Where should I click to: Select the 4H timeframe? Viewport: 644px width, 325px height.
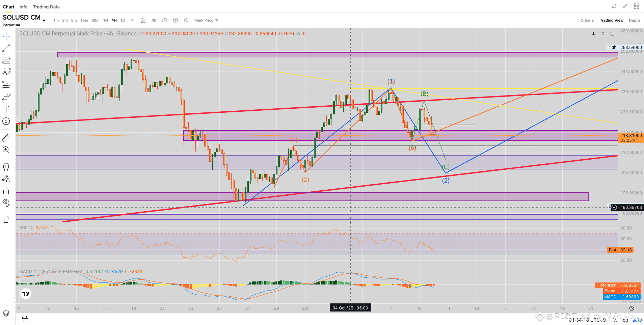114,20
